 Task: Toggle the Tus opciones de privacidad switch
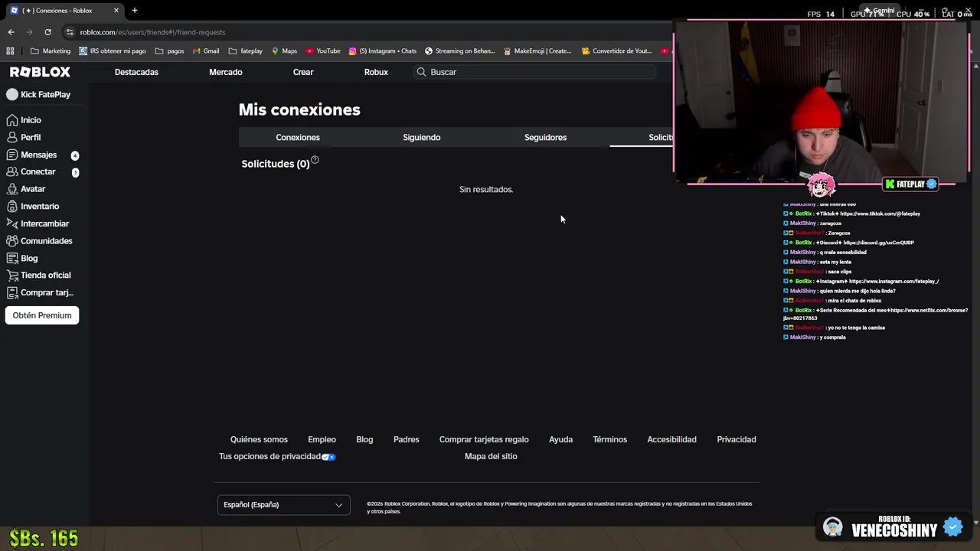tap(328, 457)
